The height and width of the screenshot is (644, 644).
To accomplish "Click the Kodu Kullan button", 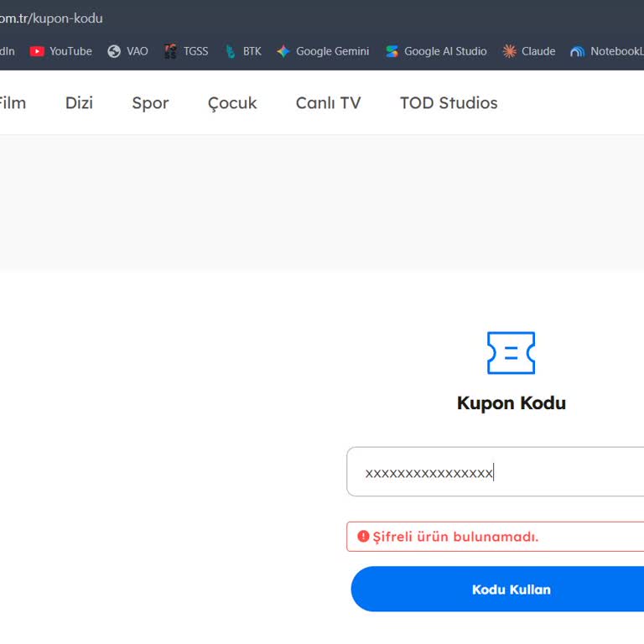I will [x=497, y=589].
